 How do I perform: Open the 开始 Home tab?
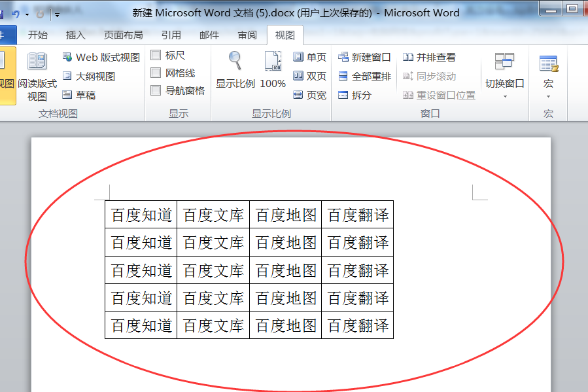38,35
